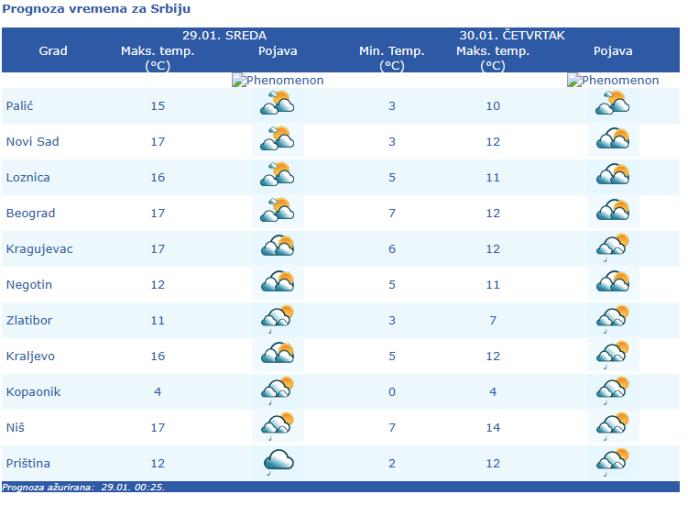This screenshot has height=505, width=688.
Task: Click Niš Thursday weather icon
Action: point(613,426)
